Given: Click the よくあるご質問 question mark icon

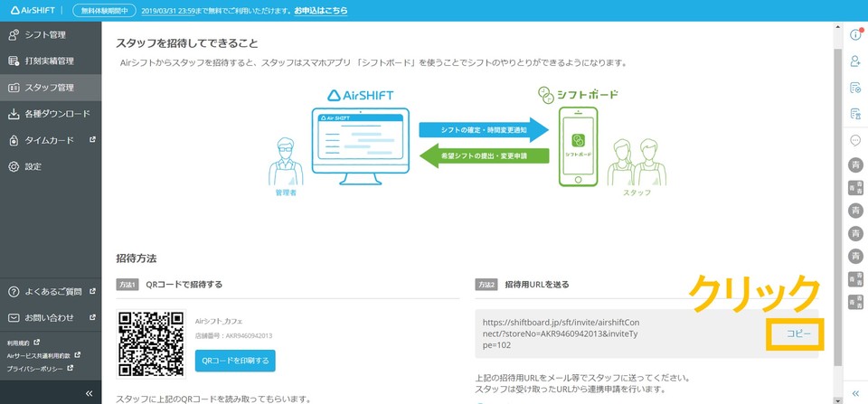Looking at the screenshot, I should (14, 292).
